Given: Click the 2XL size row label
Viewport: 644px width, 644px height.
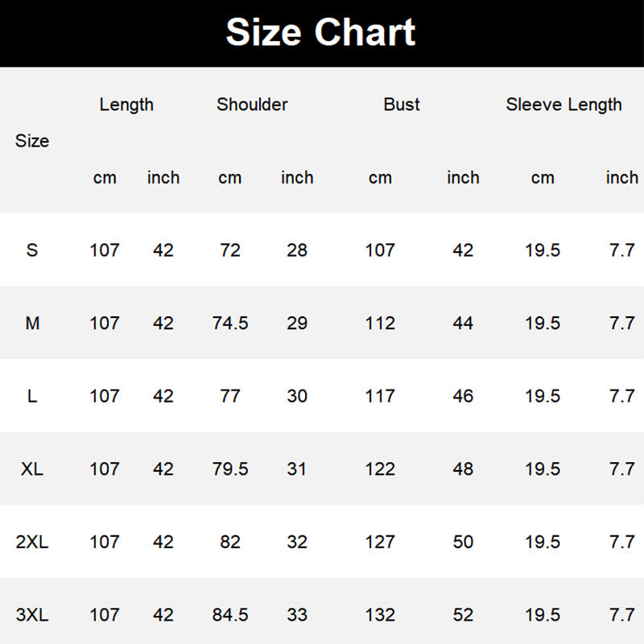Looking at the screenshot, I should pos(32,542).
